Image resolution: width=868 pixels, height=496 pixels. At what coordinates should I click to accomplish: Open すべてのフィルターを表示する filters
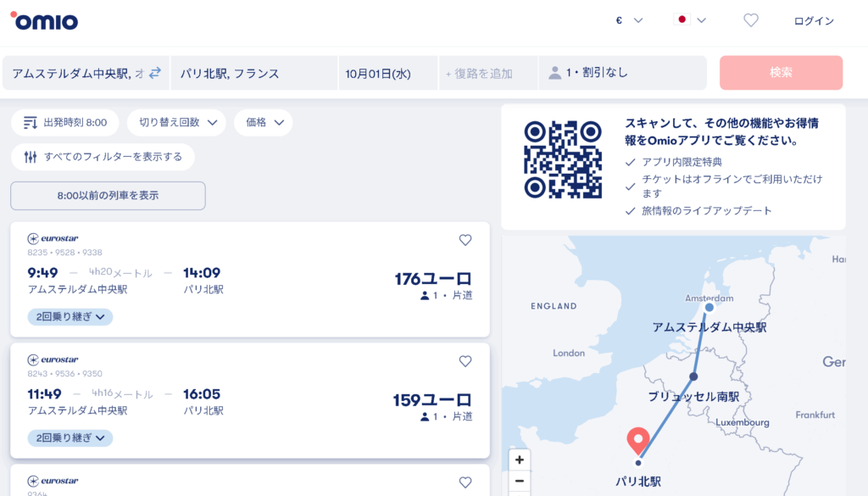tap(103, 157)
